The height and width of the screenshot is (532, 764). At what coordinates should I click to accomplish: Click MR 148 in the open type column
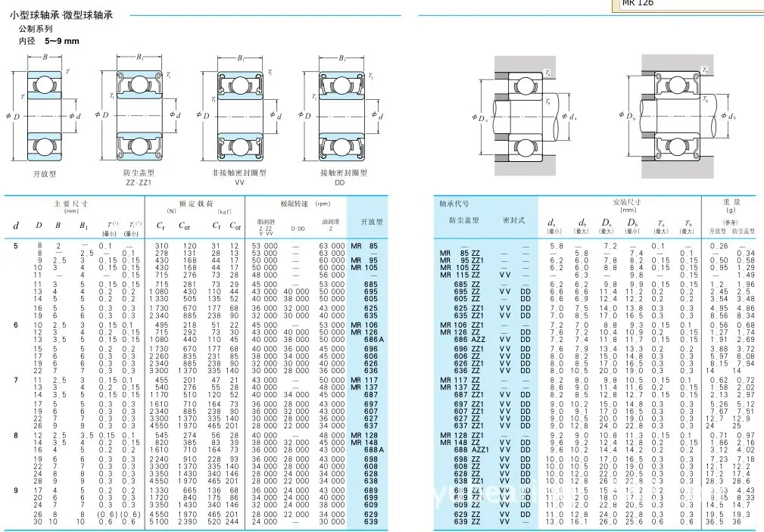(364, 443)
